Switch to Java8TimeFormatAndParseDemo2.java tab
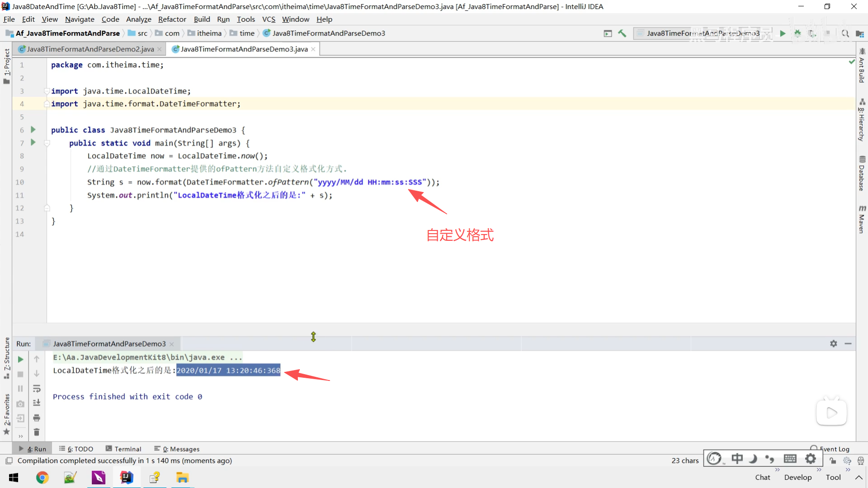868x488 pixels. [90, 49]
